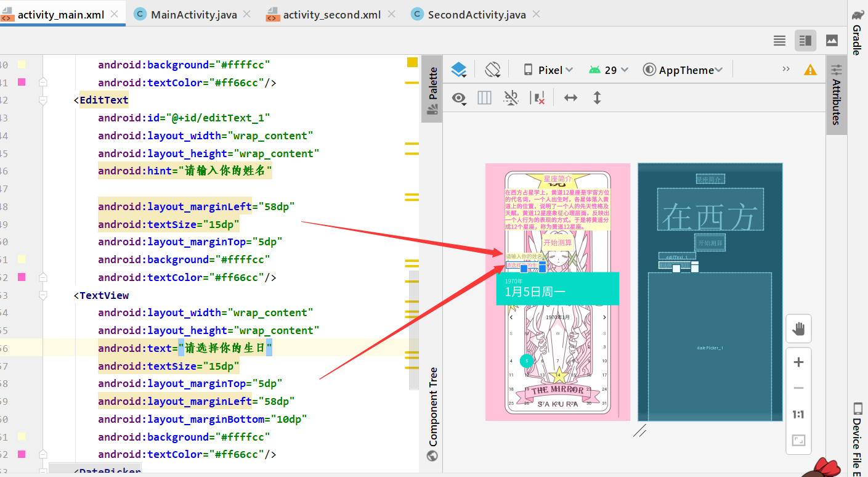
Task: Open the AppTheme dropdown
Action: [683, 70]
